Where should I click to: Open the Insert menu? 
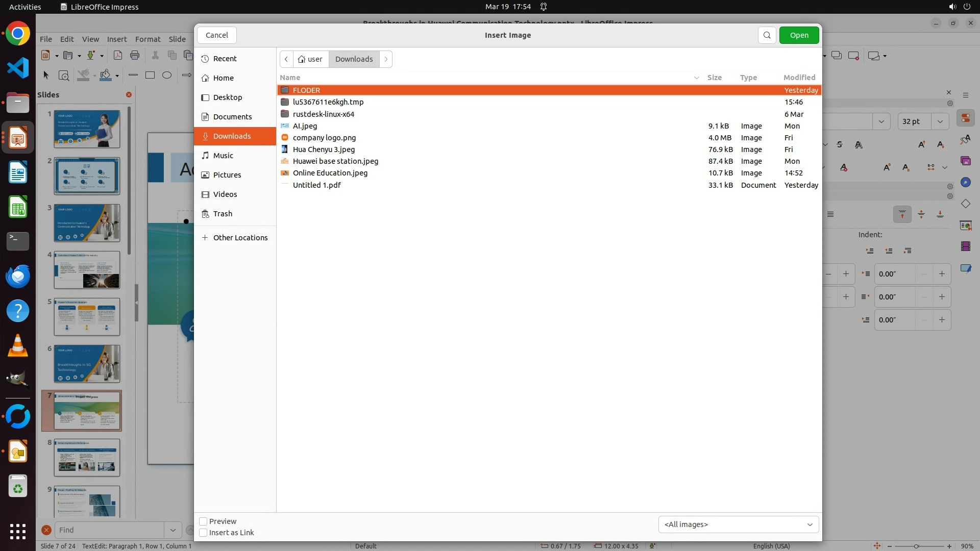(x=117, y=39)
